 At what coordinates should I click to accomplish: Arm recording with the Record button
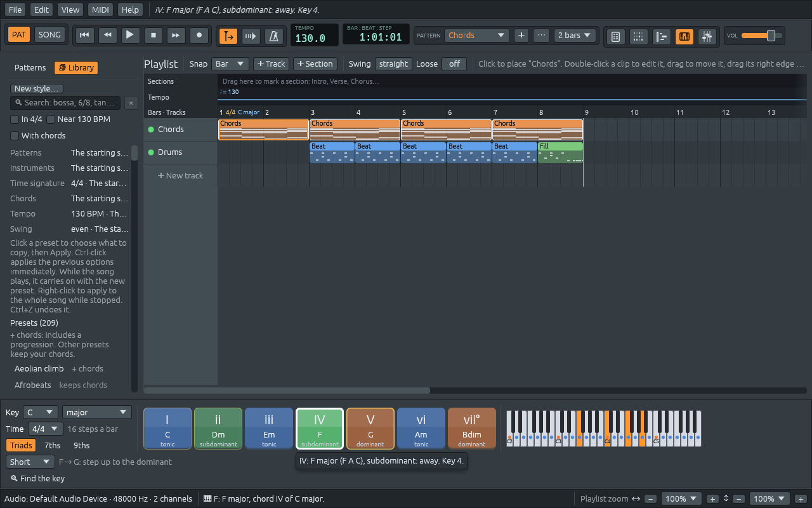199,36
